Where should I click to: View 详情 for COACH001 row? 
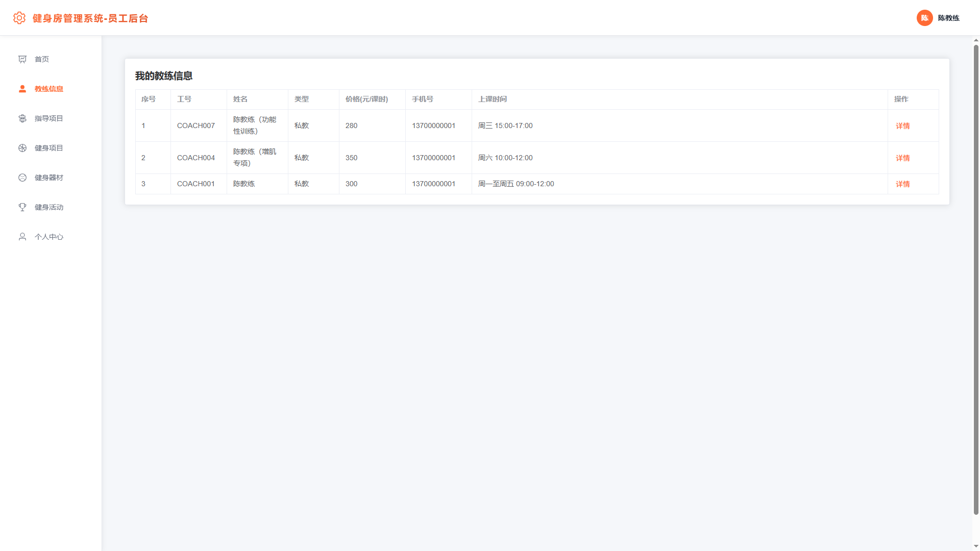[902, 184]
